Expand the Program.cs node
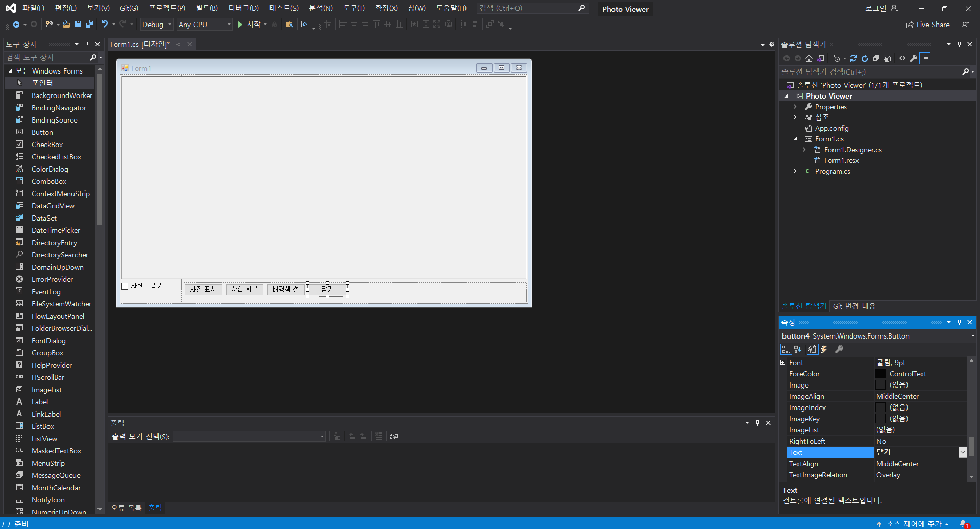Screen dimensions: 980x529 pos(795,171)
